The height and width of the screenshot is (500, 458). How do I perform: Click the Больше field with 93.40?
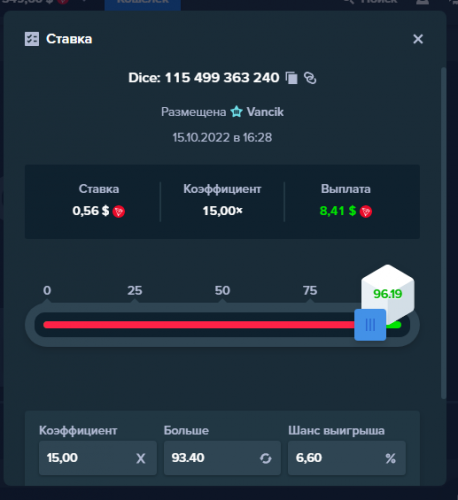tap(222, 458)
